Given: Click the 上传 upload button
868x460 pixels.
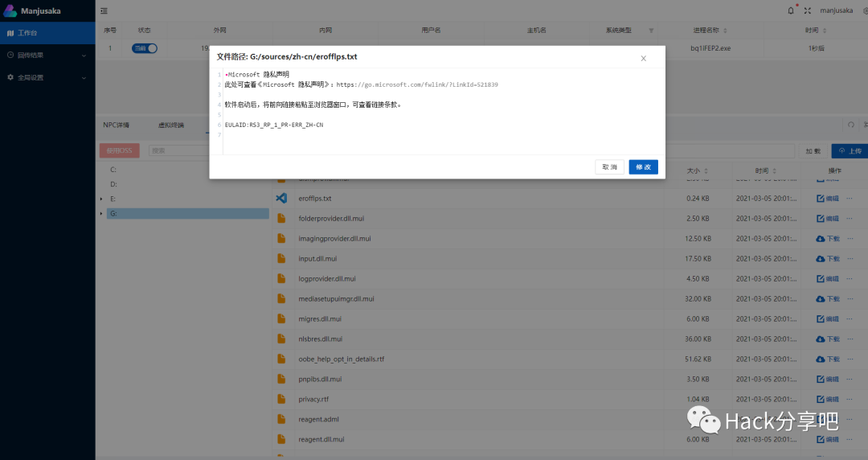Looking at the screenshot, I should [x=850, y=150].
